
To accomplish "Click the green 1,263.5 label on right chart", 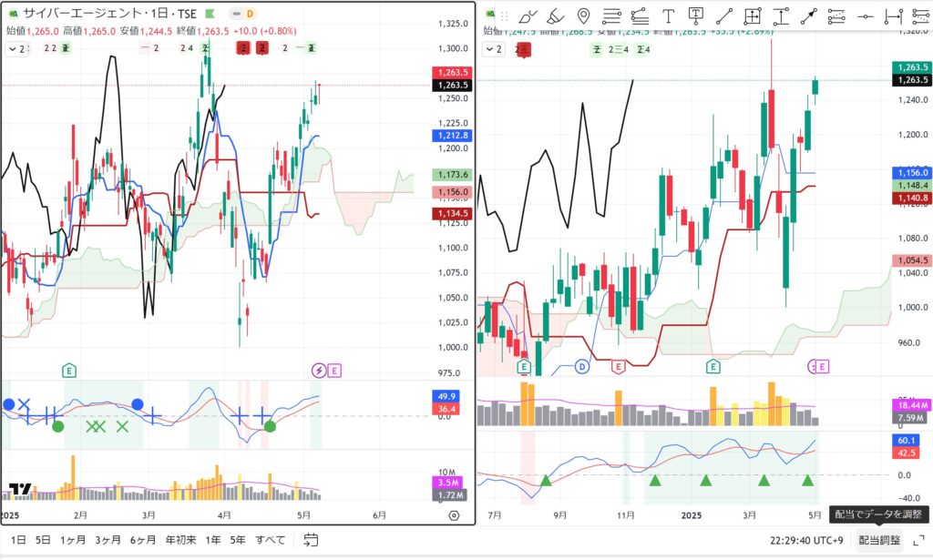I will (912, 67).
